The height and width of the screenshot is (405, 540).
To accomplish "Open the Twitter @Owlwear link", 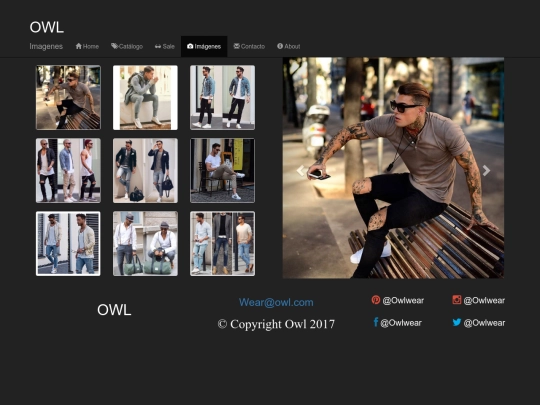I will [x=484, y=323].
